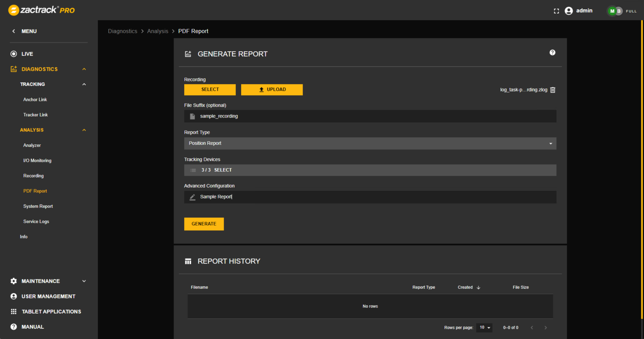
Task: Delete the uploaded recording with trash icon
Action: (x=552, y=90)
